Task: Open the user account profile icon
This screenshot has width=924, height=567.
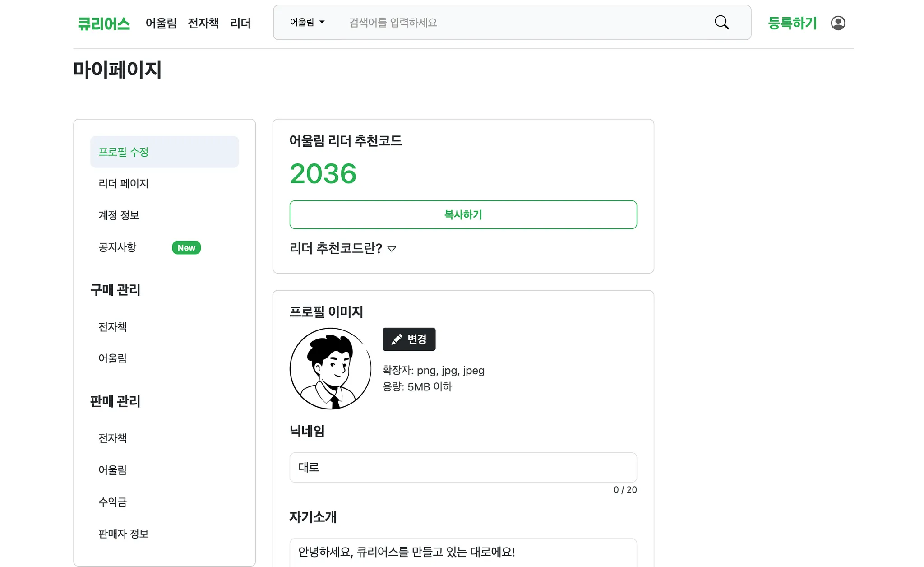Action: [838, 23]
